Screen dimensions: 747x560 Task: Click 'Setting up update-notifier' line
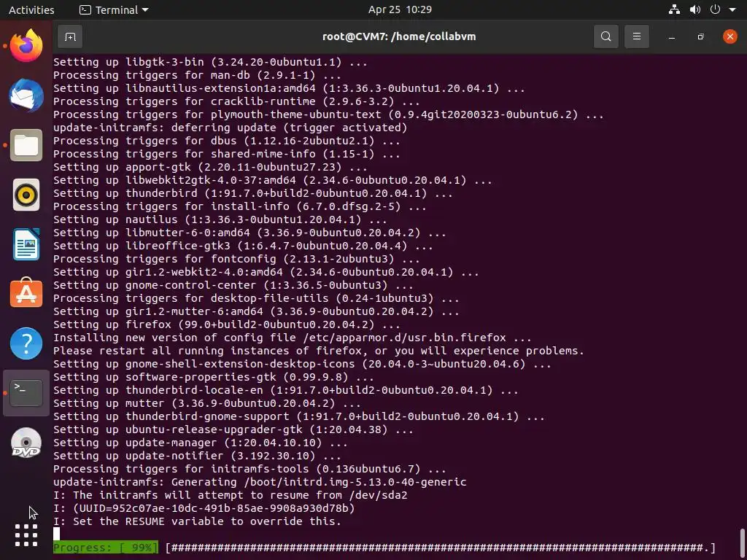(197, 456)
